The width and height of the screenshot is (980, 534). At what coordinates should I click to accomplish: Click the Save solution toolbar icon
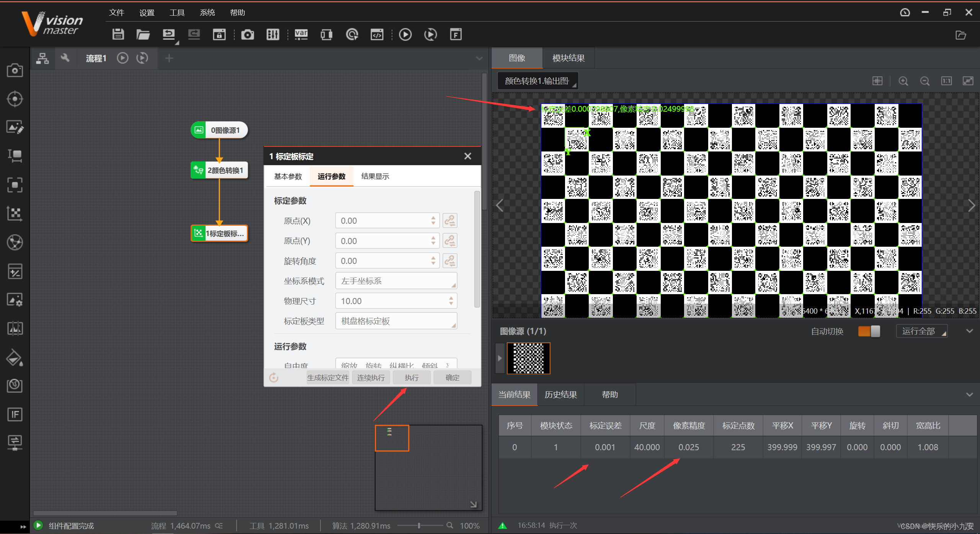pyautogui.click(x=118, y=34)
